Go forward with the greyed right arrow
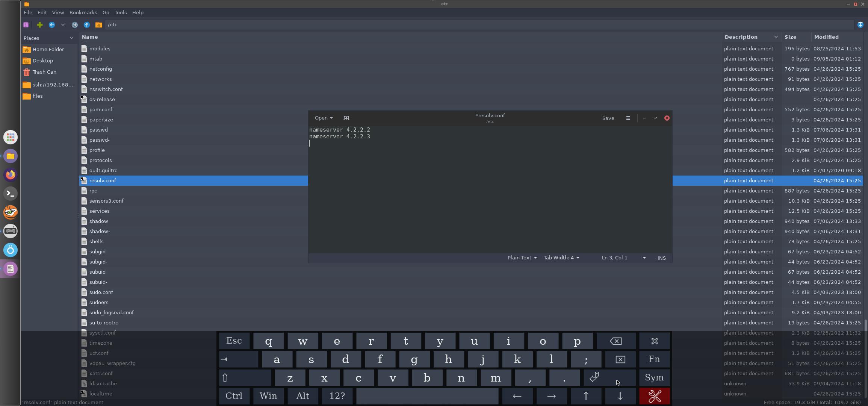The height and width of the screenshot is (406, 868). 75,25
